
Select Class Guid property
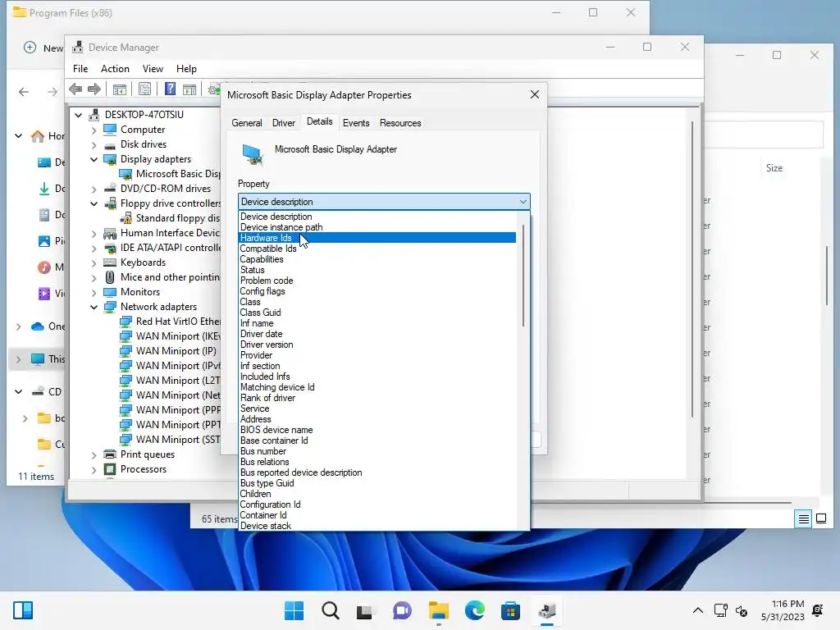point(377,313)
